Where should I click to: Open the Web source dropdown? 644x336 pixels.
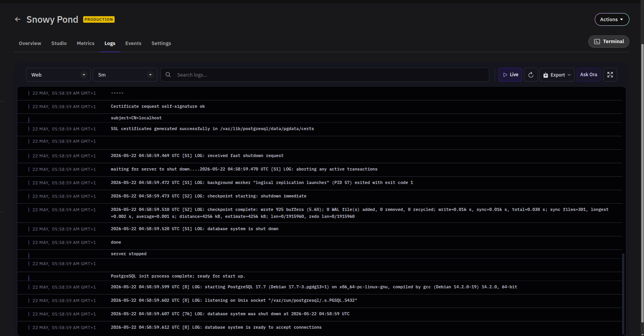[58, 75]
